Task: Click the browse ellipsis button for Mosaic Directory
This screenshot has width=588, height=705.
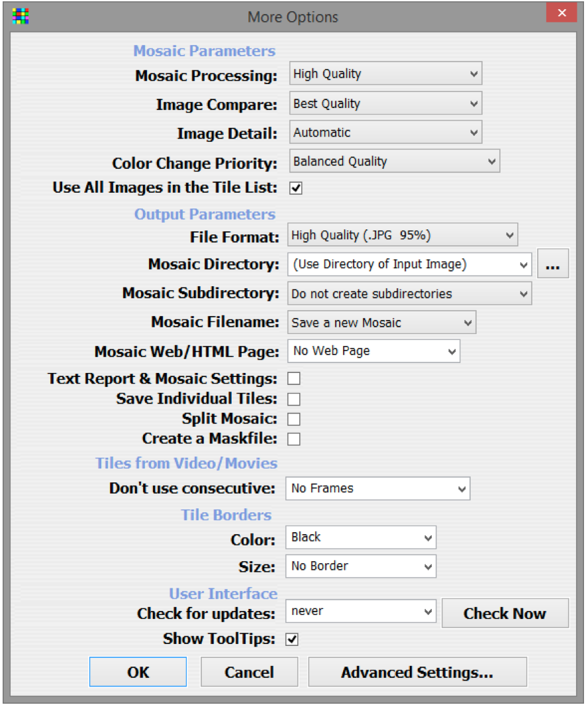Action: point(553,264)
